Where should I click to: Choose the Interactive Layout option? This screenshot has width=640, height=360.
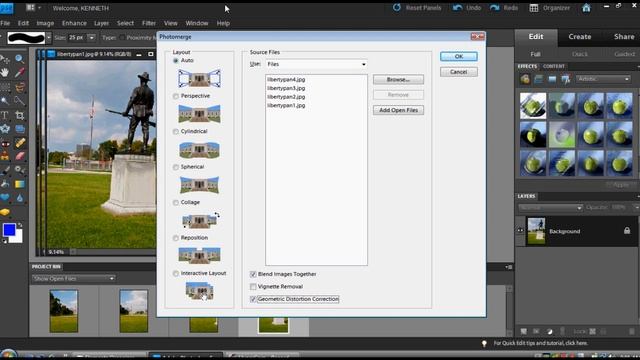click(x=176, y=273)
